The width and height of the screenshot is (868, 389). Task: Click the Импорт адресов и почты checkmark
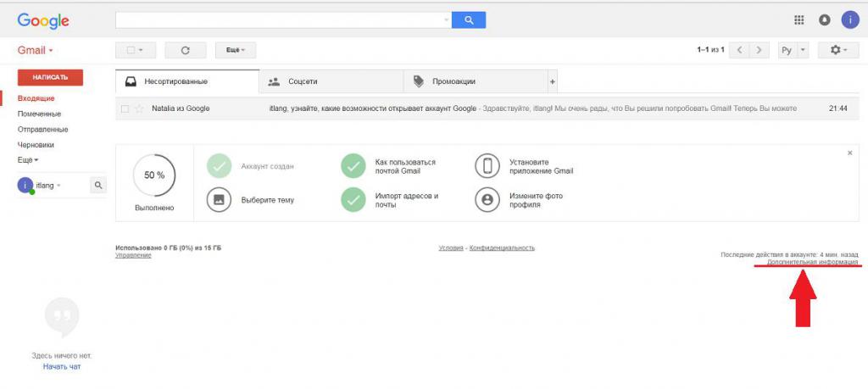click(353, 200)
